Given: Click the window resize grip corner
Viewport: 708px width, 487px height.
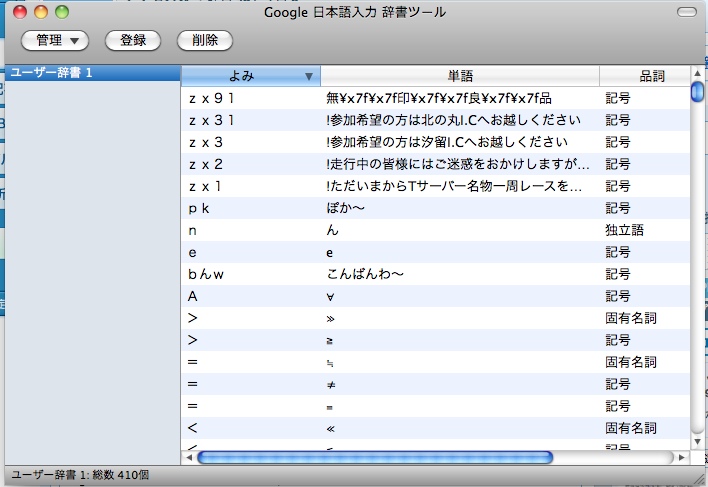Looking at the screenshot, I should click(x=698, y=479).
